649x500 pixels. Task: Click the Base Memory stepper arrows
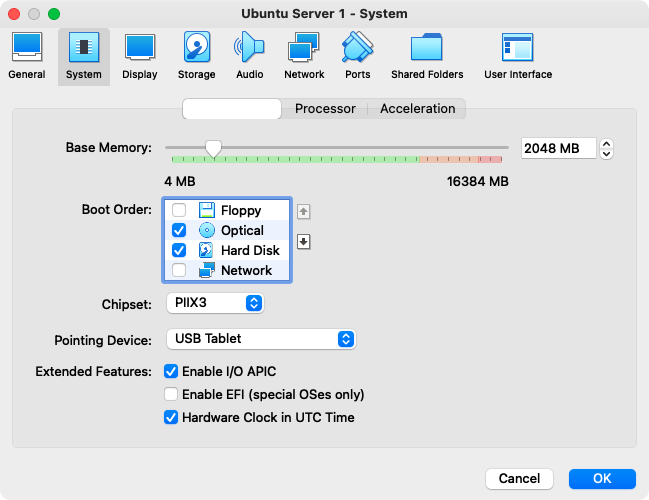point(606,148)
